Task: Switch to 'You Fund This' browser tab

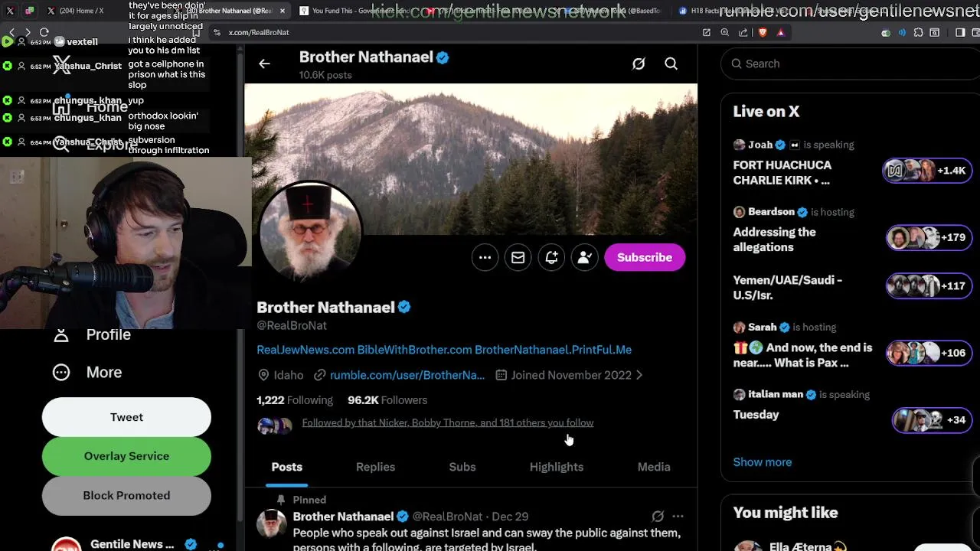Action: click(x=356, y=11)
